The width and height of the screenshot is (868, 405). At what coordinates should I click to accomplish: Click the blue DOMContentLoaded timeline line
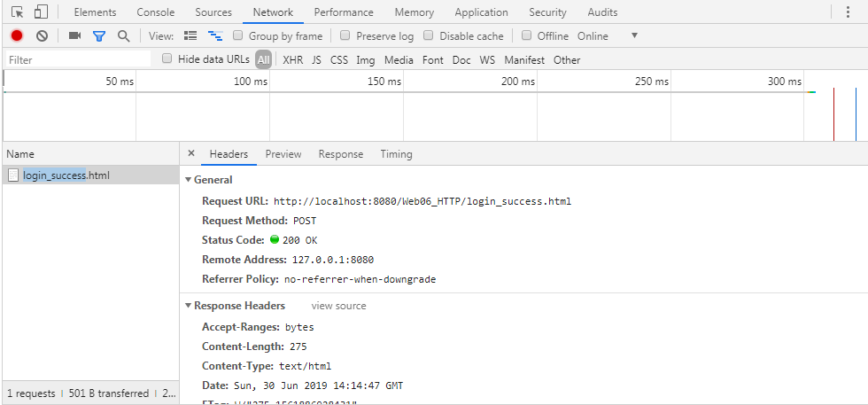[x=856, y=113]
